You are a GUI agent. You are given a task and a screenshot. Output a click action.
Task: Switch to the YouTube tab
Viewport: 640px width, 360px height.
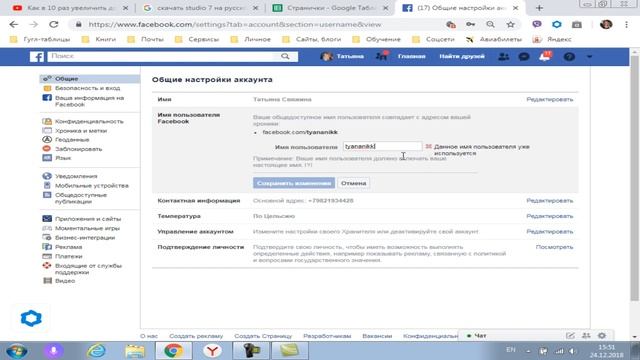pyautogui.click(x=70, y=8)
